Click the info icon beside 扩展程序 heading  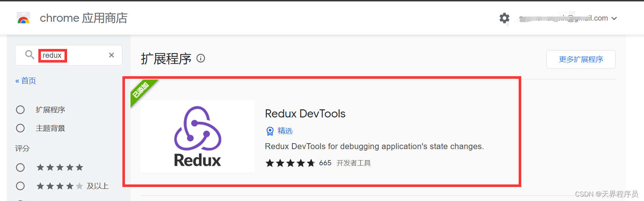[x=201, y=58]
